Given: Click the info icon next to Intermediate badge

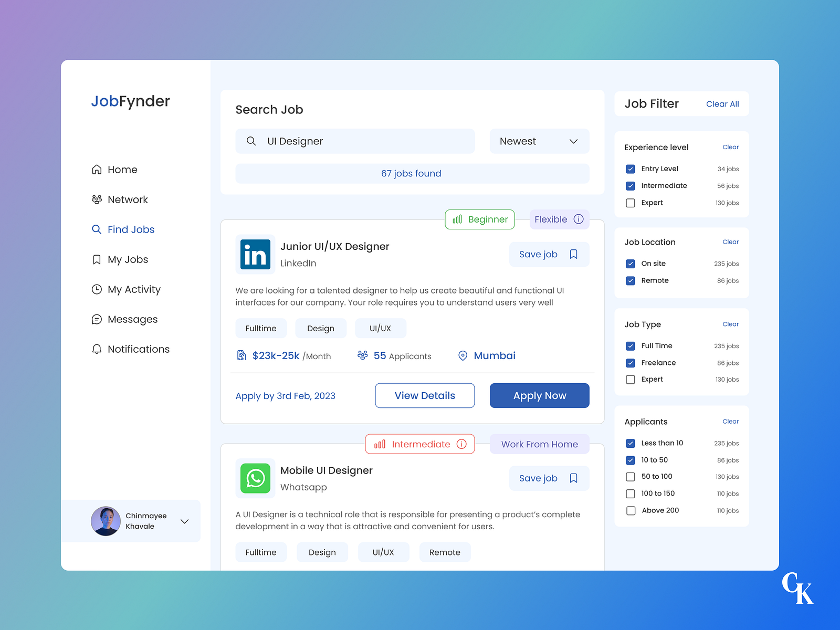Looking at the screenshot, I should pyautogui.click(x=461, y=444).
